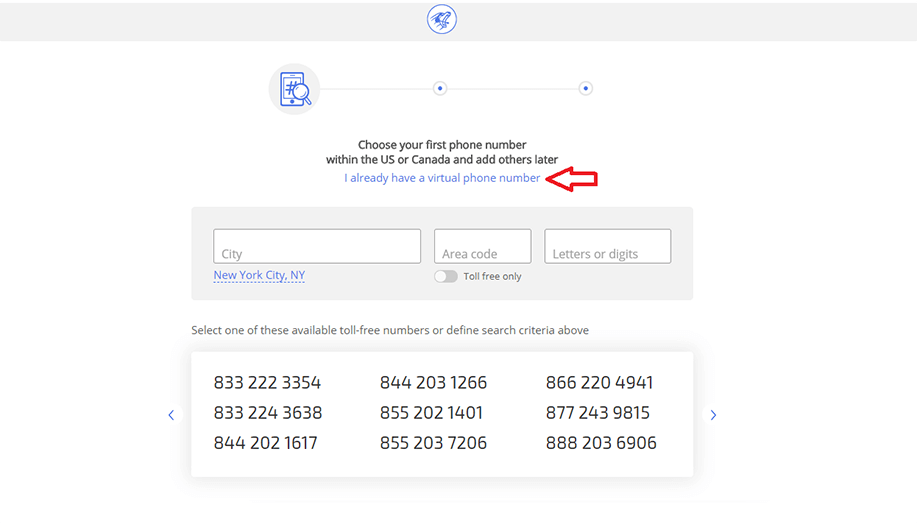Select the third step progress dot

point(585,88)
